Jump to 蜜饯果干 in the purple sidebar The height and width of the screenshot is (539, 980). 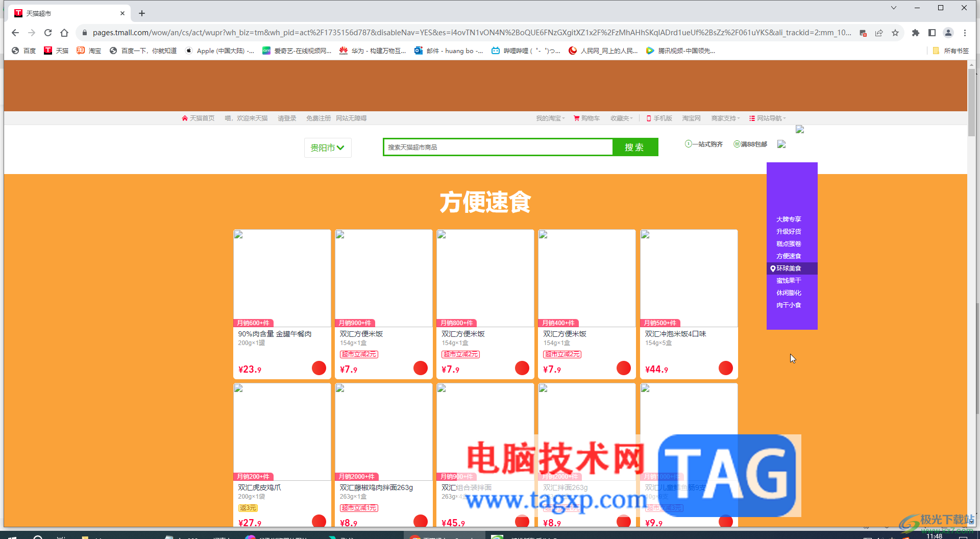pos(789,281)
